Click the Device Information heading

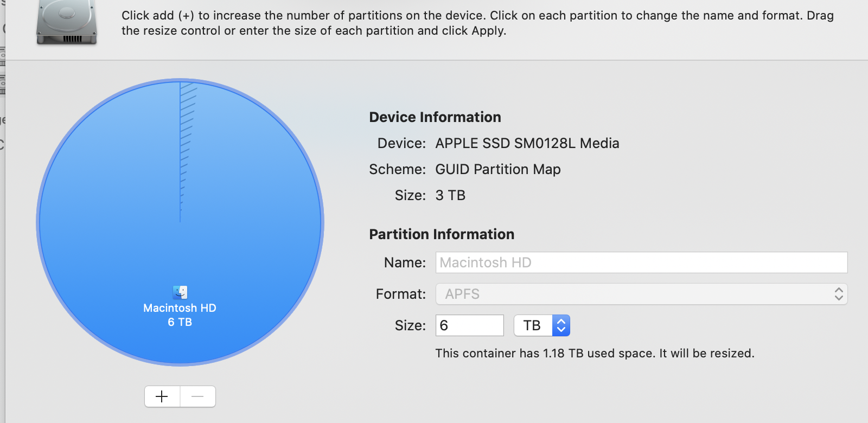435,117
